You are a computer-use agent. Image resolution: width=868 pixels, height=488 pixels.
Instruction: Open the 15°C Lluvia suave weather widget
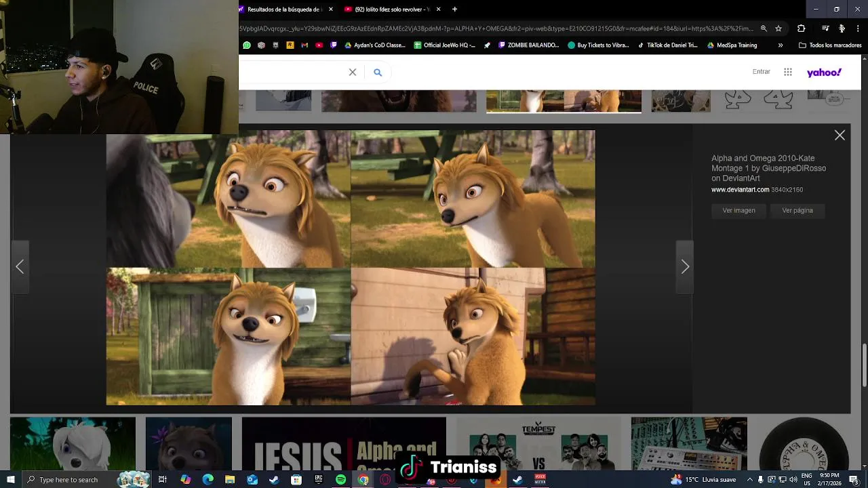point(703,480)
